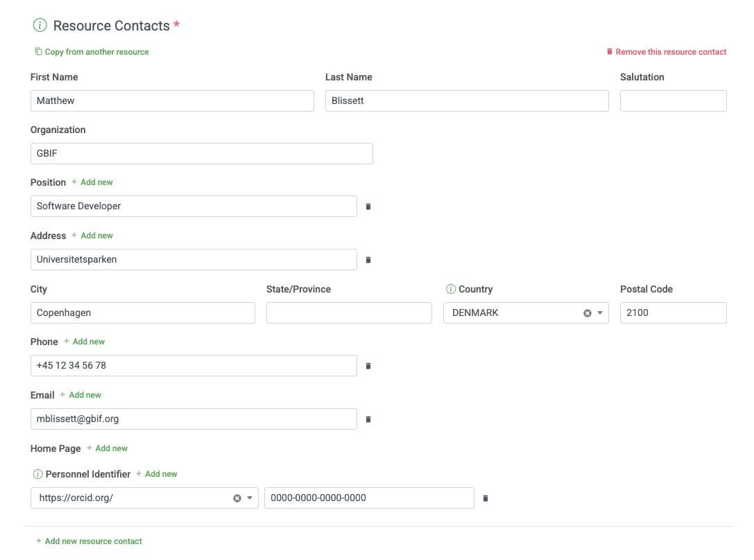Image resolution: width=754 pixels, height=560 pixels.
Task: Focus the State/Province text box
Action: point(349,313)
